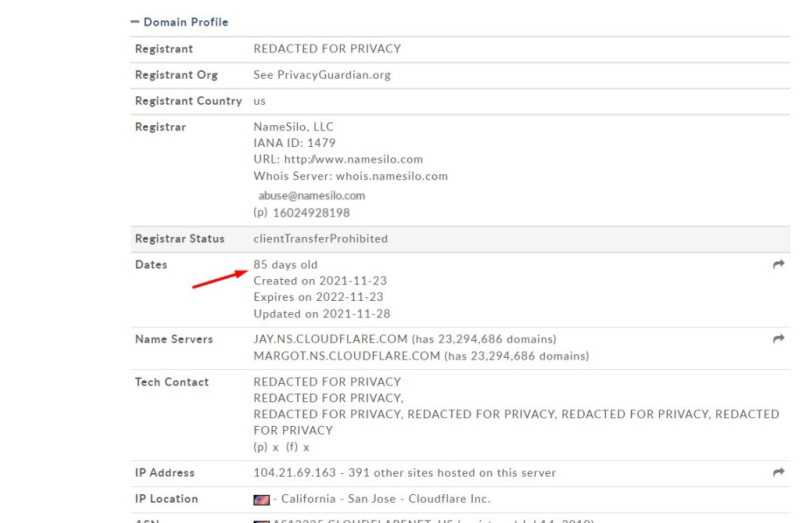Select 'Whois Server: whois.namesilo.com' line
This screenshot has width=800, height=523.
pyautogui.click(x=351, y=176)
